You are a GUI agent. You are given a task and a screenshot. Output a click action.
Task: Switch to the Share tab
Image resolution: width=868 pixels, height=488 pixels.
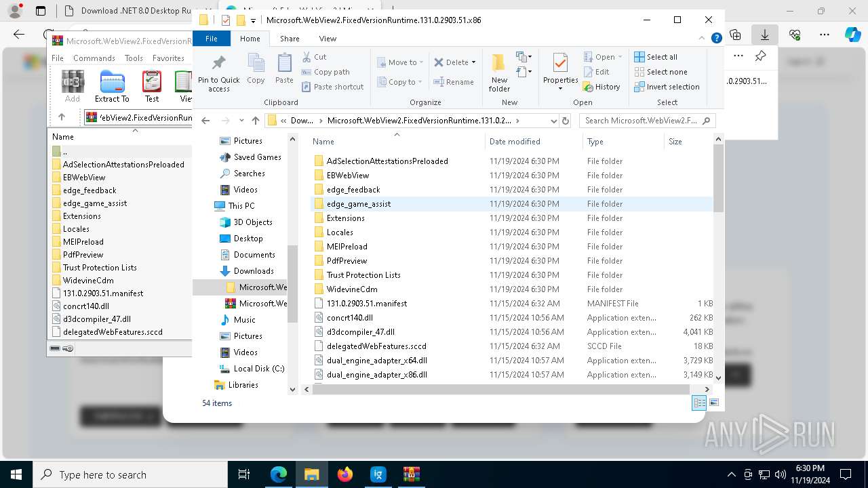coord(290,39)
